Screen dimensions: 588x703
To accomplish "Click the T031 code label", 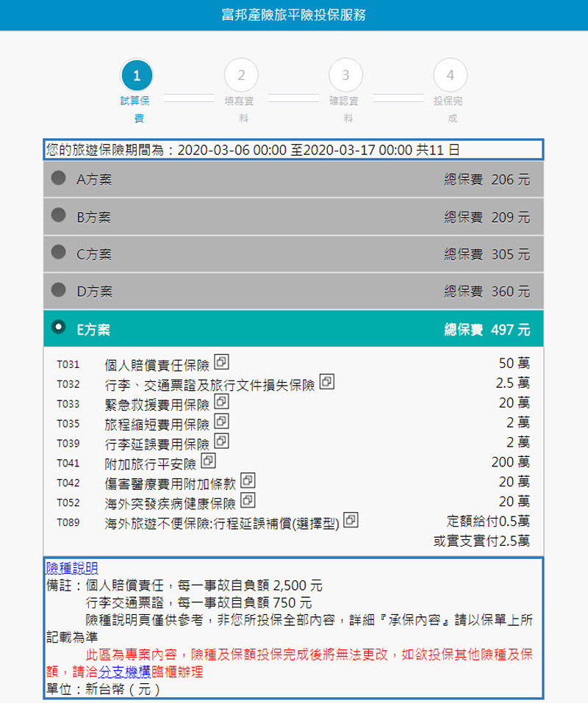I will click(x=68, y=364).
